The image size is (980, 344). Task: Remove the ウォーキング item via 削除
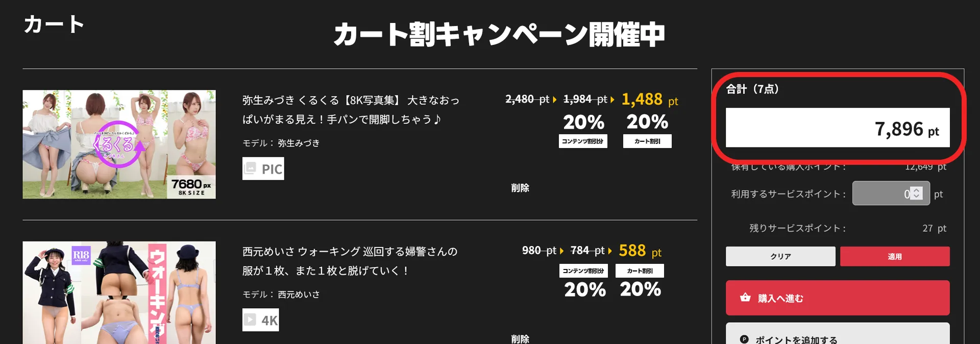[520, 338]
